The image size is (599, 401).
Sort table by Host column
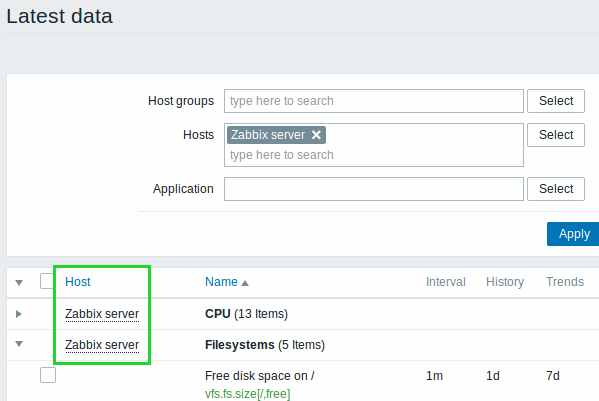pos(78,282)
